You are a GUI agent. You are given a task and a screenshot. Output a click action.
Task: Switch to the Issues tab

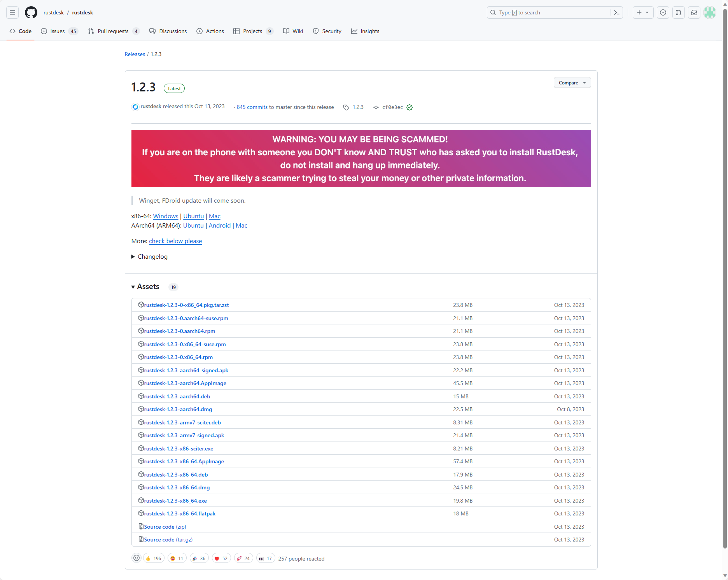[x=59, y=31]
